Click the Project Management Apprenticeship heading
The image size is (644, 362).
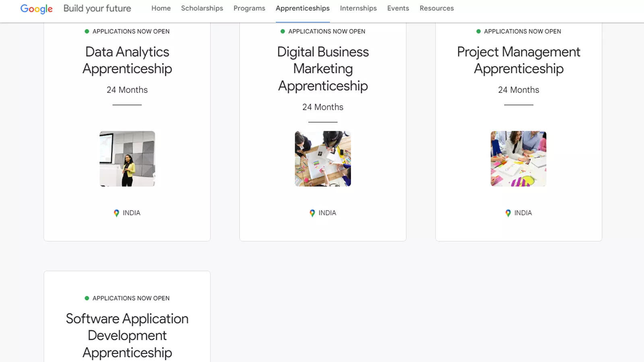518,60
